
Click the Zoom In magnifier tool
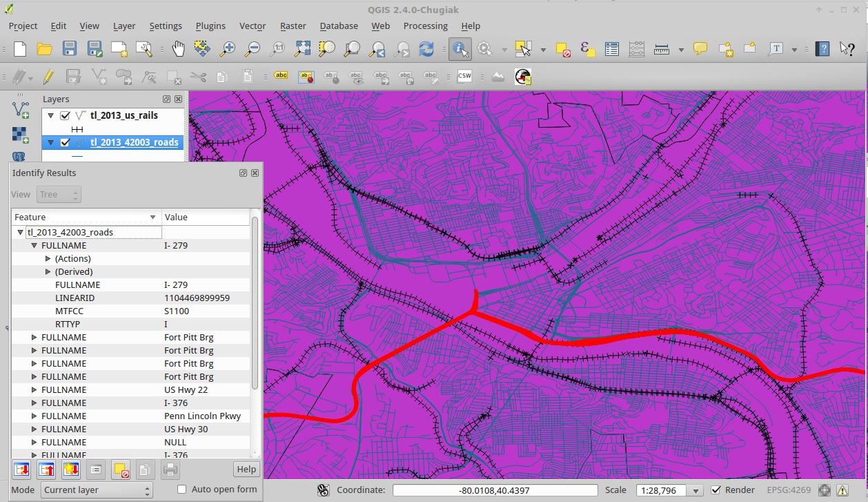[x=227, y=49]
